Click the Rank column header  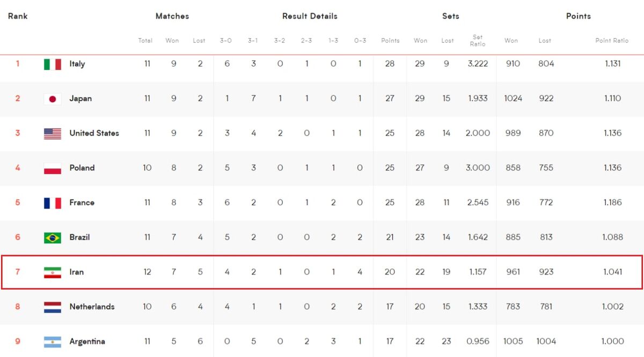click(18, 16)
